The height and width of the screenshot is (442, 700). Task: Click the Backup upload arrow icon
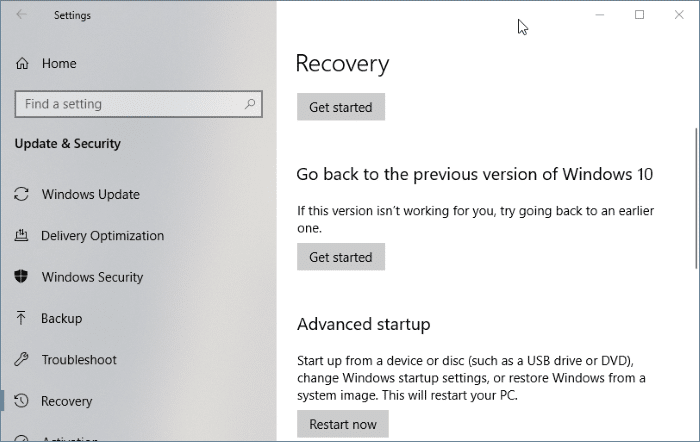click(21, 318)
